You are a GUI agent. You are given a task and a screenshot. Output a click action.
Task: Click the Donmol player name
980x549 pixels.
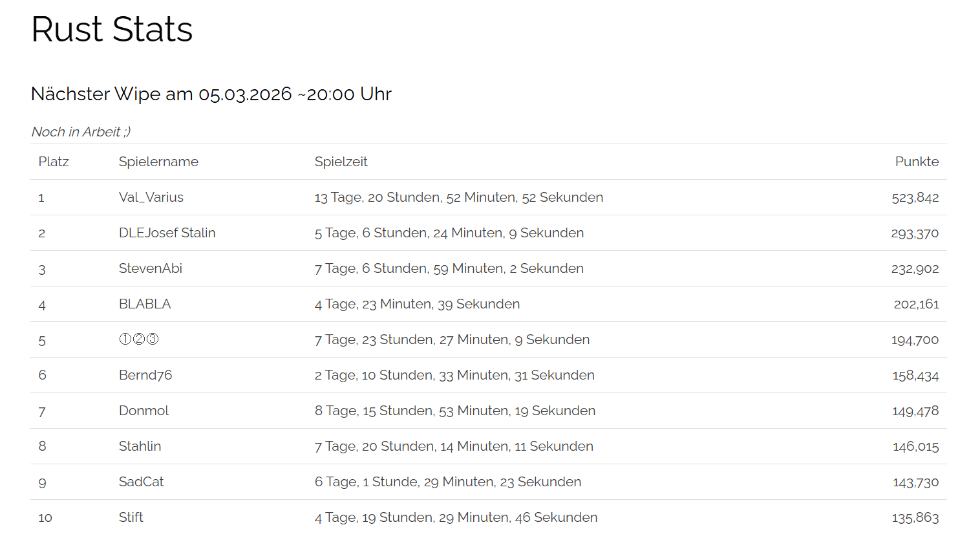pyautogui.click(x=144, y=411)
